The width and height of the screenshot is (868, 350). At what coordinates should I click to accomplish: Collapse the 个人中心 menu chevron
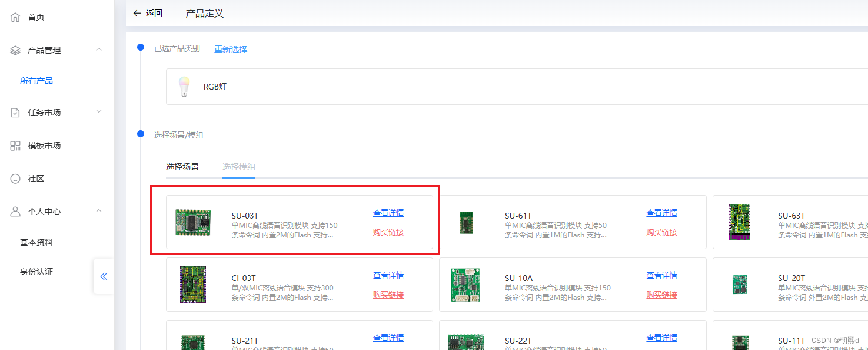click(x=99, y=211)
